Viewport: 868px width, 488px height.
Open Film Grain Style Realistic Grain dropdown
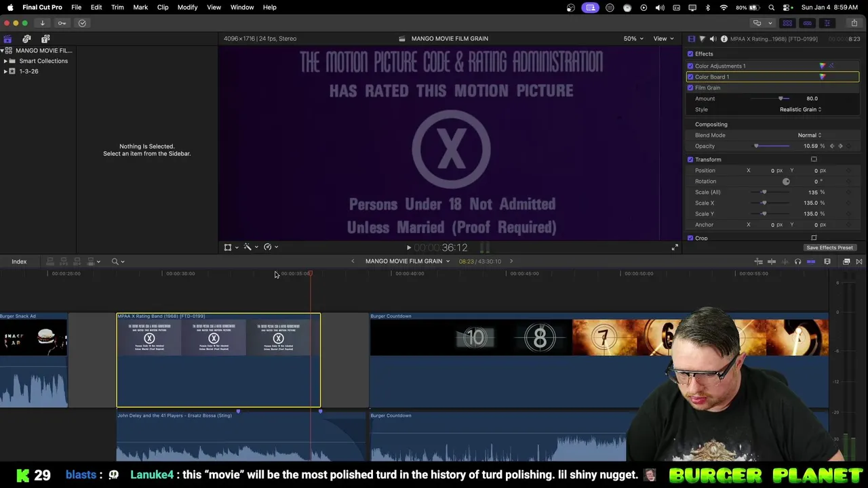pyautogui.click(x=800, y=109)
